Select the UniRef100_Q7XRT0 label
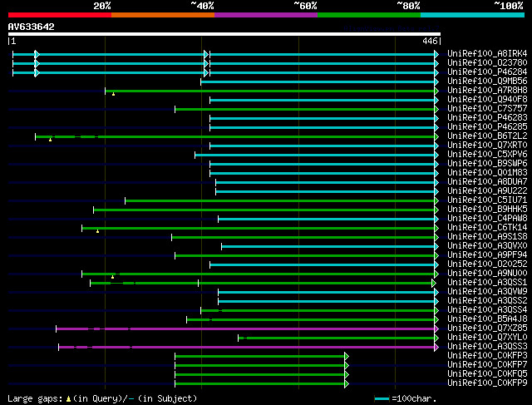 point(487,146)
